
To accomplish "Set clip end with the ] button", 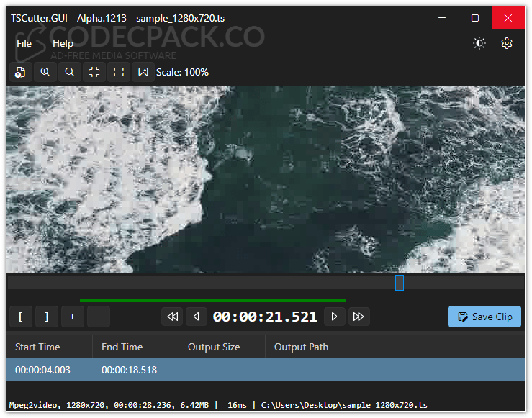I will (x=47, y=317).
